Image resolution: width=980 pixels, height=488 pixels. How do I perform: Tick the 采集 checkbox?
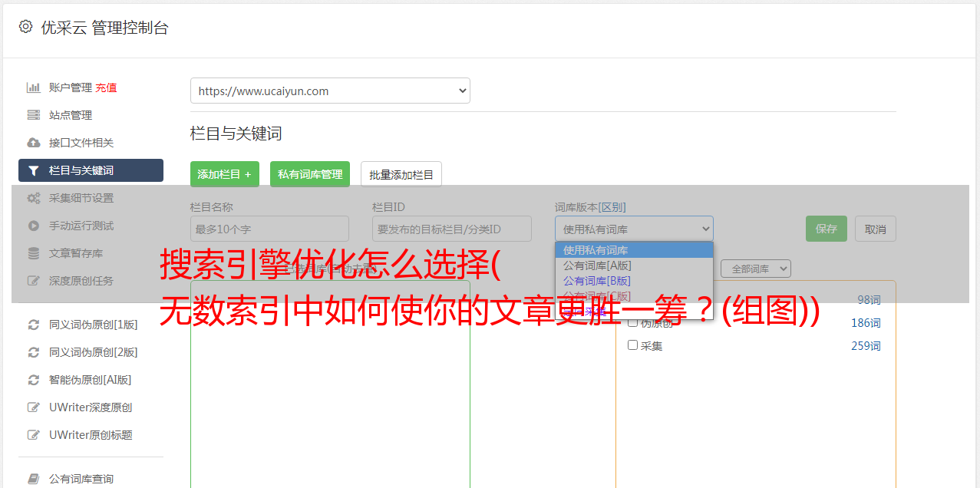pyautogui.click(x=633, y=345)
